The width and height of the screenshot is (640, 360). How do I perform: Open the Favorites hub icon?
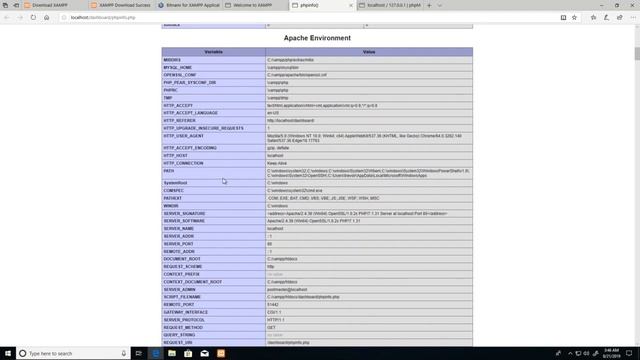point(593,18)
